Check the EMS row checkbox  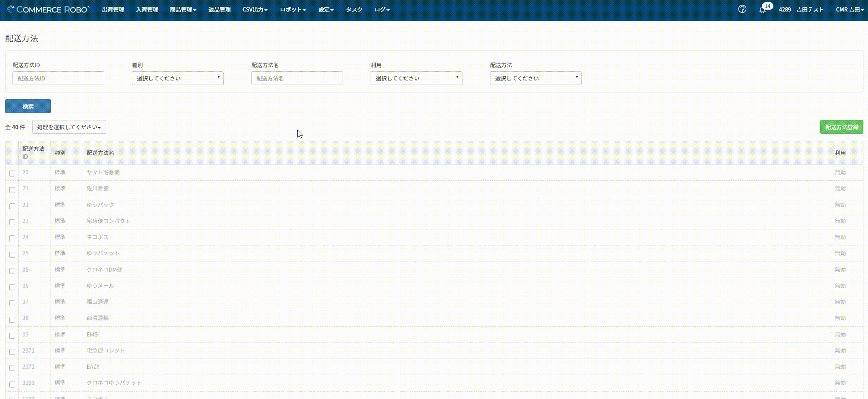coord(12,336)
